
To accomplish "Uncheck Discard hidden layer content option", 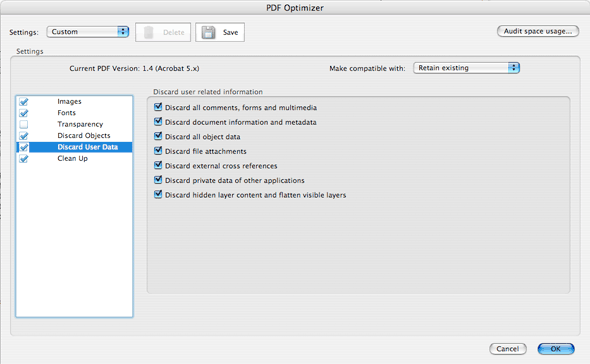I will (x=158, y=195).
